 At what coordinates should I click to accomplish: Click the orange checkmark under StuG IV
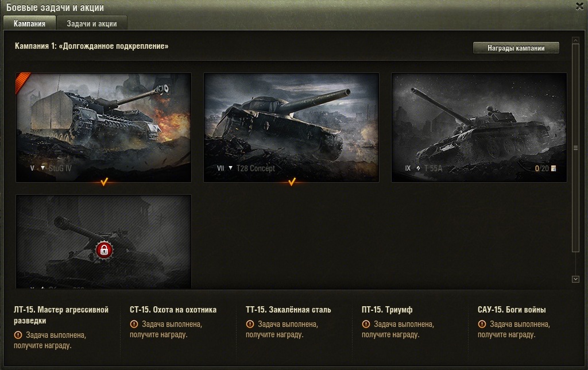point(103,182)
